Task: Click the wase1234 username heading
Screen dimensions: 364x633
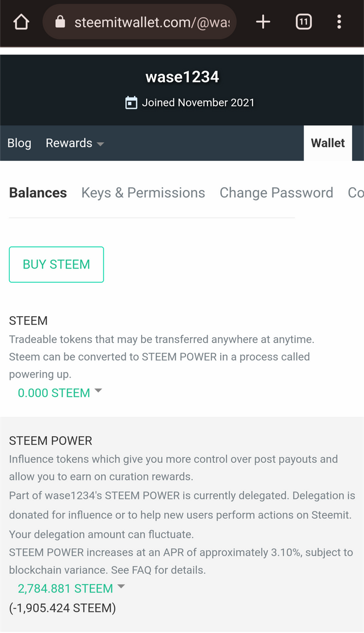Action: (182, 77)
